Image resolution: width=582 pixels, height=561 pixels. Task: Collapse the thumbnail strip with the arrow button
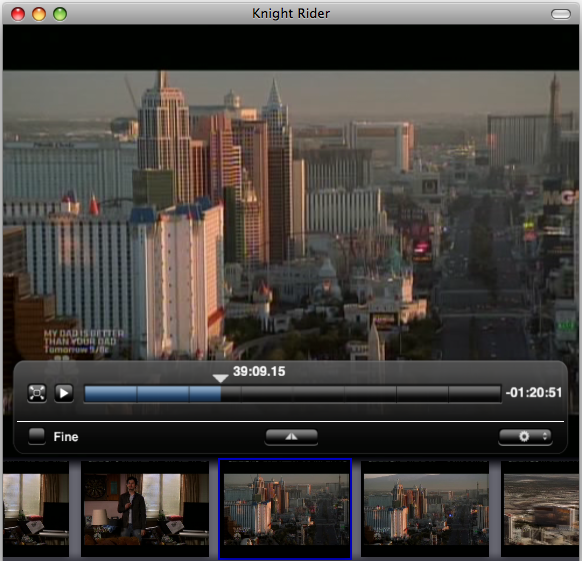(291, 437)
